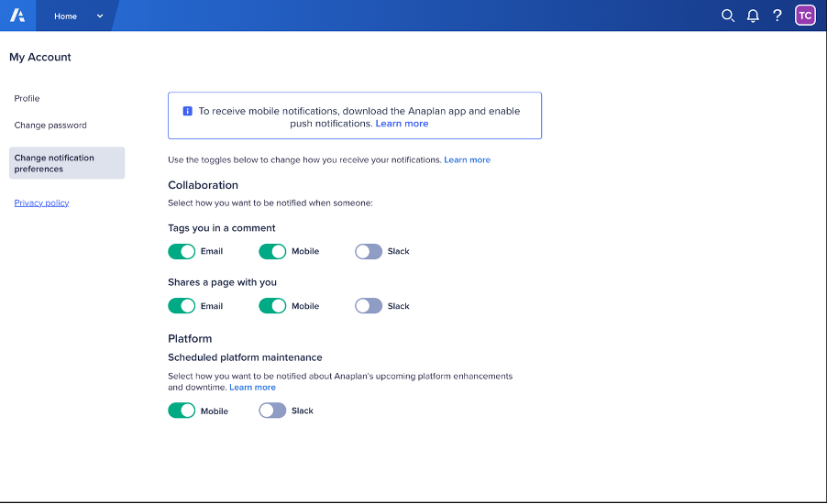This screenshot has height=504, width=827.
Task: Turn off Email for shared pages
Action: [182, 306]
